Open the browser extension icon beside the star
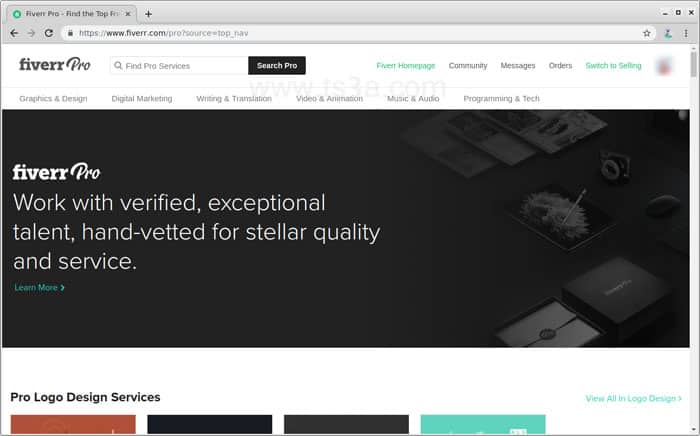Screen dimensions: 700x436 (668, 33)
